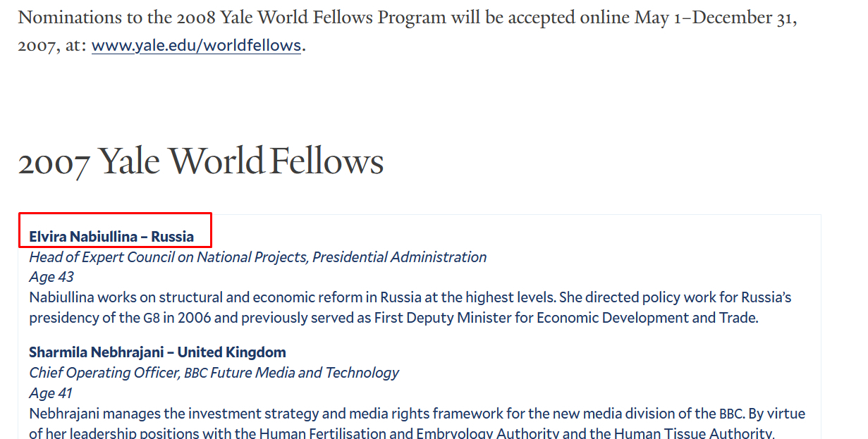The height and width of the screenshot is (439, 868).
Task: Select the Elvira Nabiullina – Russia entry title
Action: coord(111,236)
